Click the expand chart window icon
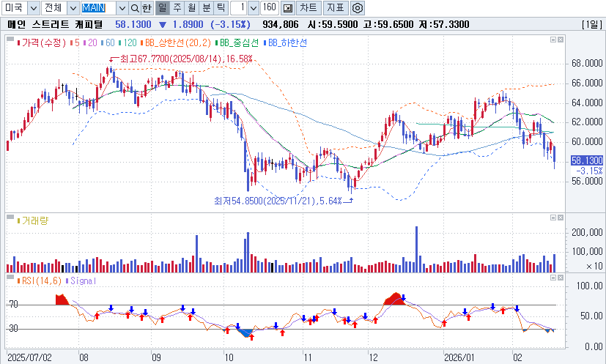This screenshot has width=606, height=364. (287, 8)
